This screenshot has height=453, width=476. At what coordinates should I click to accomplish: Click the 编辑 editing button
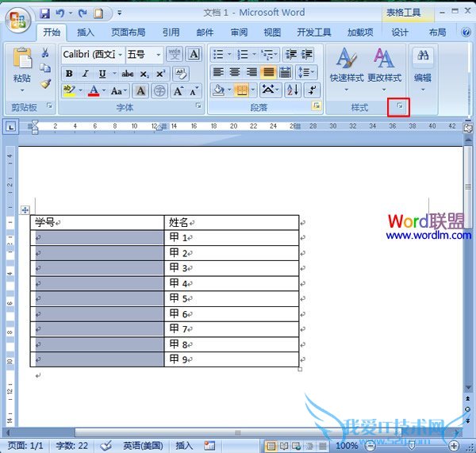click(423, 65)
